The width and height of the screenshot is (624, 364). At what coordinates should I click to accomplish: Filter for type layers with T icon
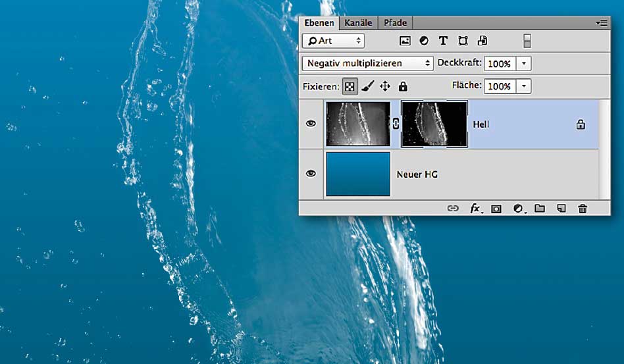443,41
